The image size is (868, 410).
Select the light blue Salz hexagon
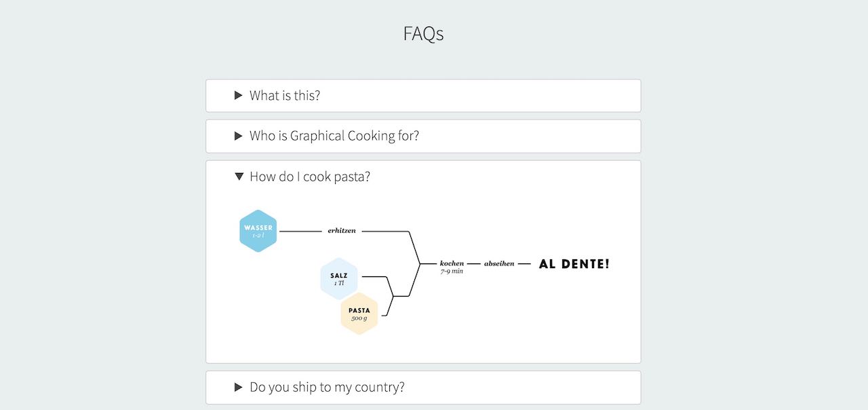(x=338, y=277)
